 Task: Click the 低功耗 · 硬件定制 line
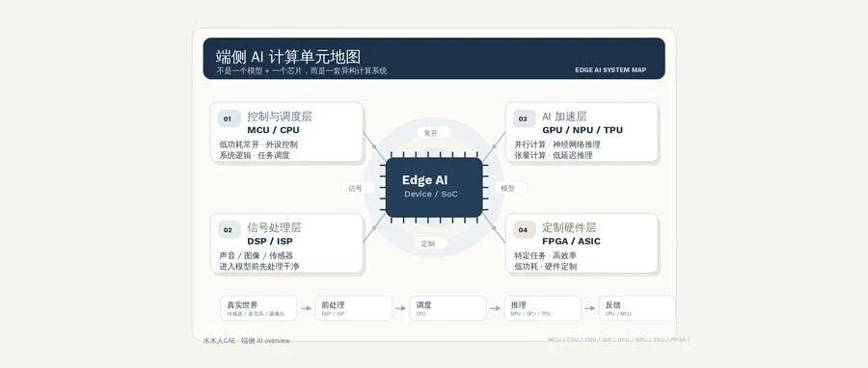545,266
